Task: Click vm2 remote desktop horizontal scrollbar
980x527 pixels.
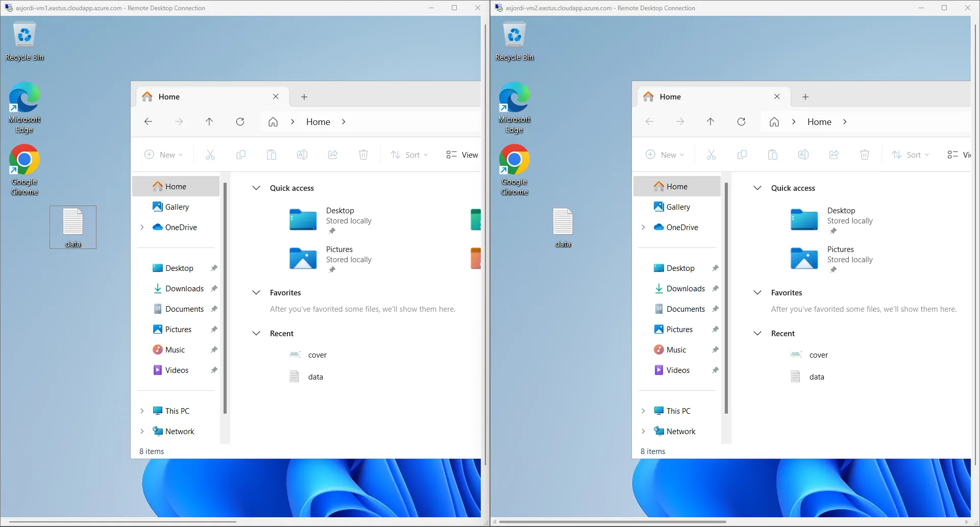Action: tap(612, 522)
